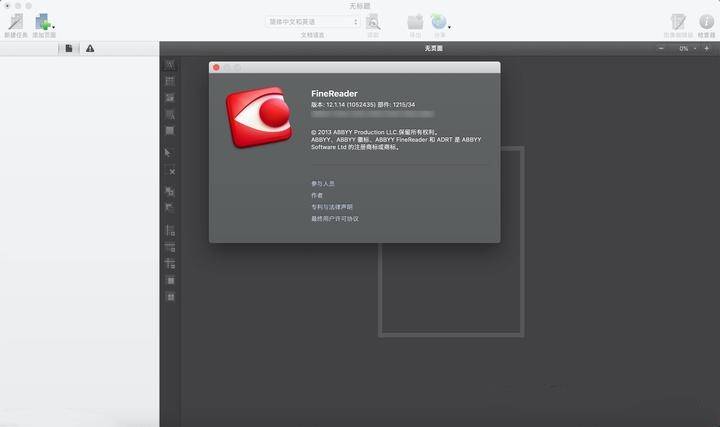This screenshot has height=427, width=720.
Task: Click the delete area X tool
Action: pyautogui.click(x=171, y=172)
